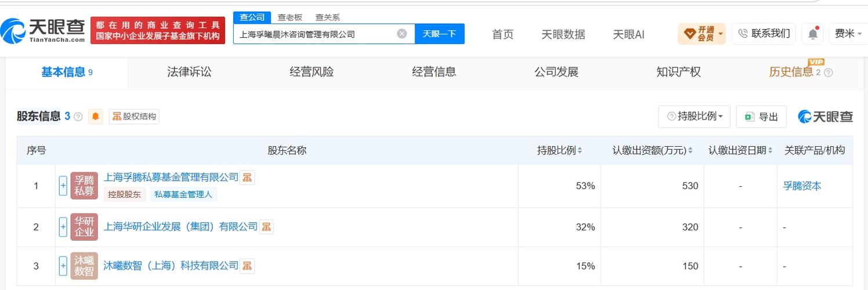Image resolution: width=868 pixels, height=290 pixels.
Task: Select the 查公司 search tab
Action: pos(252,17)
